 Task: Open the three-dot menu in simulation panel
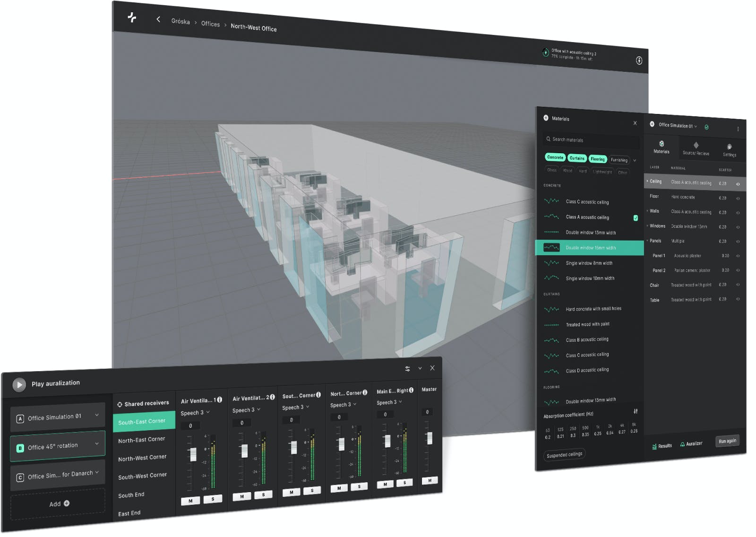click(738, 129)
